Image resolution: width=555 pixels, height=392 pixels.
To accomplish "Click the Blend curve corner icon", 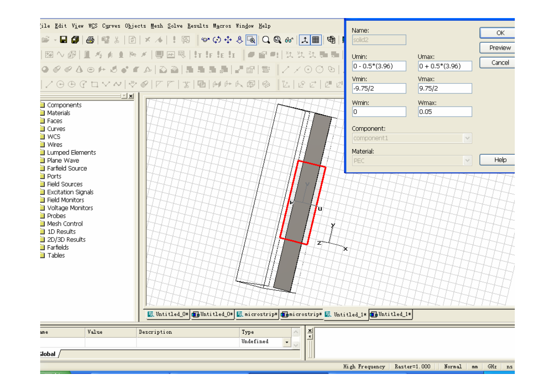I will 171,84.
